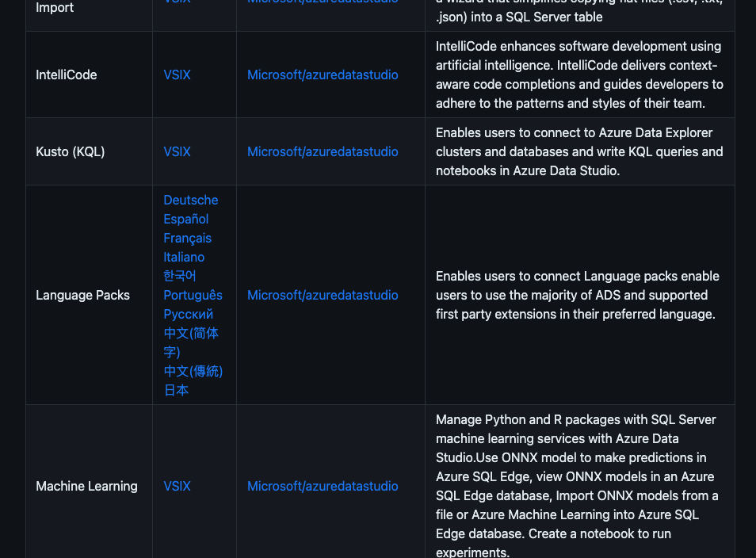Screen dimensions: 756x558
Task: Choose the Italiano language pack
Action: pyautogui.click(x=184, y=257)
